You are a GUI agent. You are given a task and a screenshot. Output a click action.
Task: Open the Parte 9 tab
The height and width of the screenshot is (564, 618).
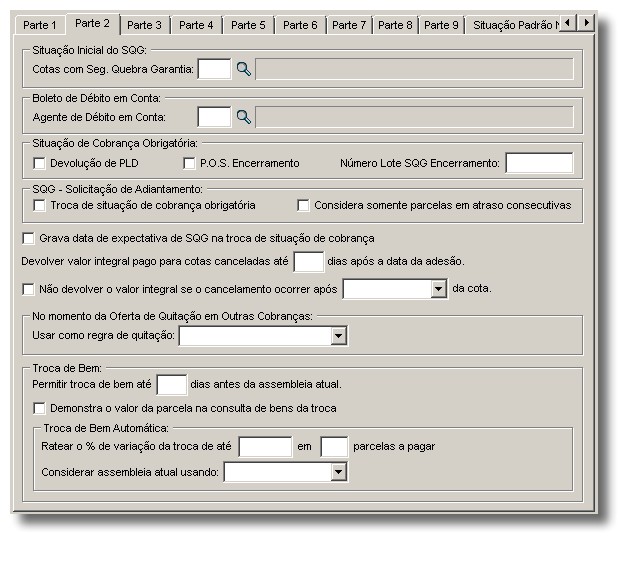pos(441,25)
